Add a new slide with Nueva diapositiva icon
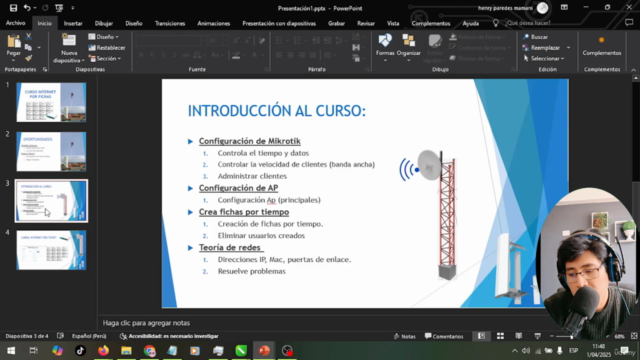Image resolution: width=640 pixels, height=360 pixels. click(69, 41)
